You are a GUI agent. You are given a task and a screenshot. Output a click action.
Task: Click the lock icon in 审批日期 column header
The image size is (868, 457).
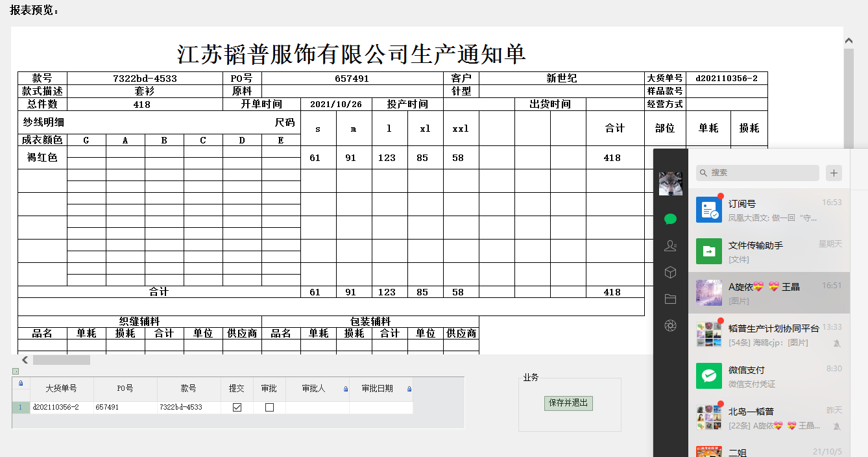[x=409, y=389]
